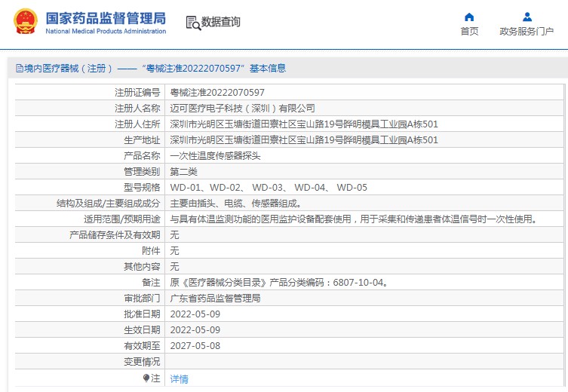
Task: Open the 详情 details link
Action: pyautogui.click(x=180, y=379)
